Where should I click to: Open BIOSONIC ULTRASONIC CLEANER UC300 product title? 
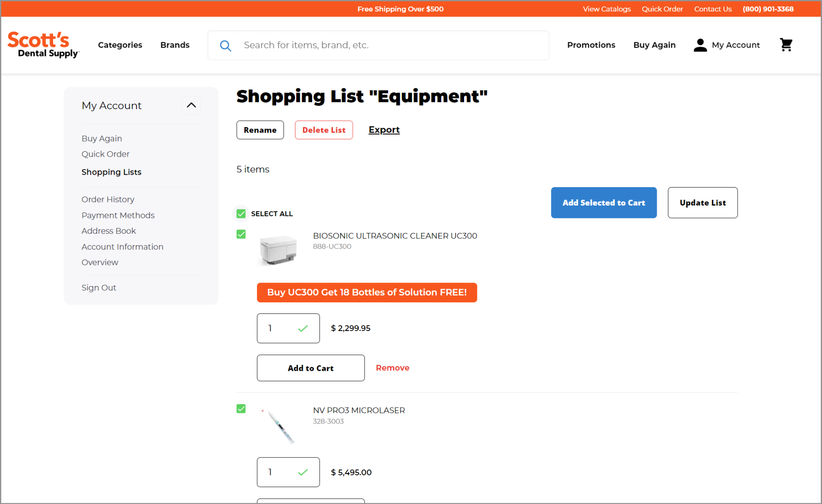coord(395,236)
